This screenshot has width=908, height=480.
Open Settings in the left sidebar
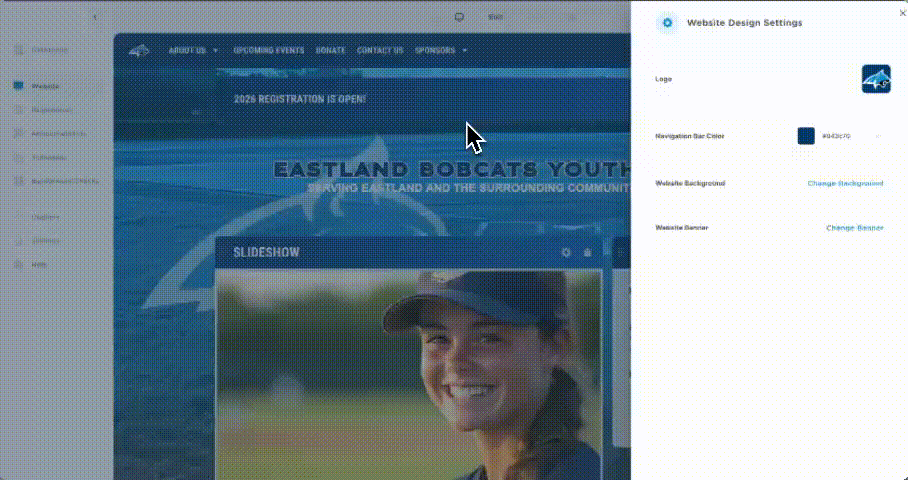[45, 241]
